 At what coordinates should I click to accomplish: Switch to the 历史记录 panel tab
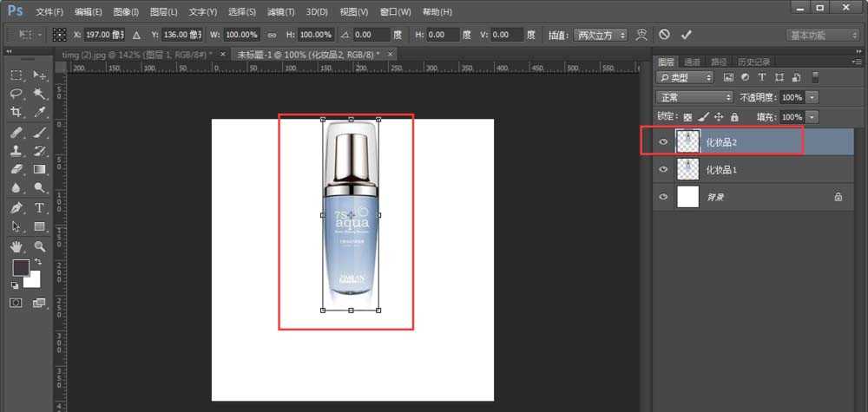click(753, 62)
